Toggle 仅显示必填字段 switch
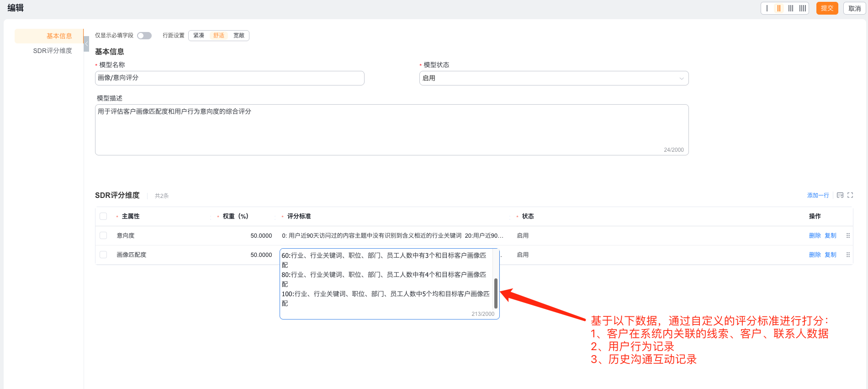 pyautogui.click(x=144, y=36)
